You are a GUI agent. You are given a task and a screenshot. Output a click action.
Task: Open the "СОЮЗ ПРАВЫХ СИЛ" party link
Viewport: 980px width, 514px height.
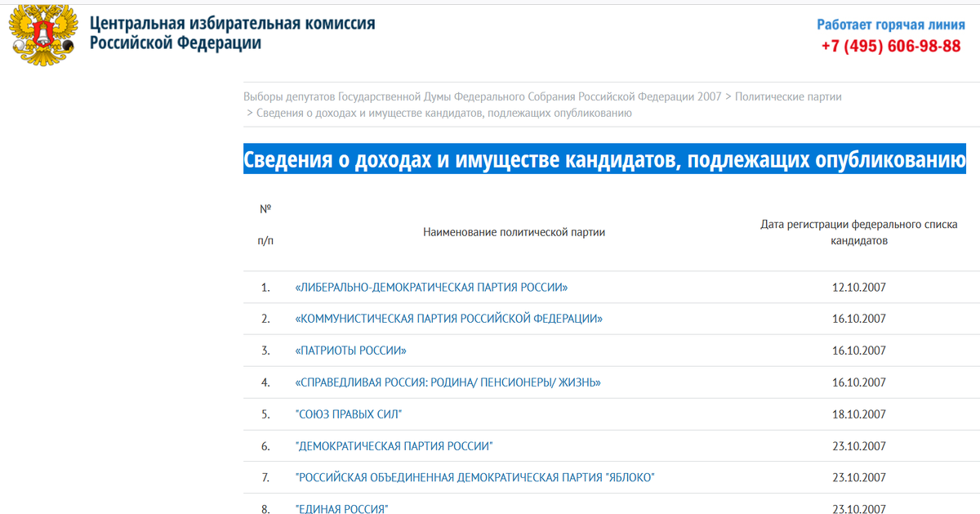[x=349, y=414]
